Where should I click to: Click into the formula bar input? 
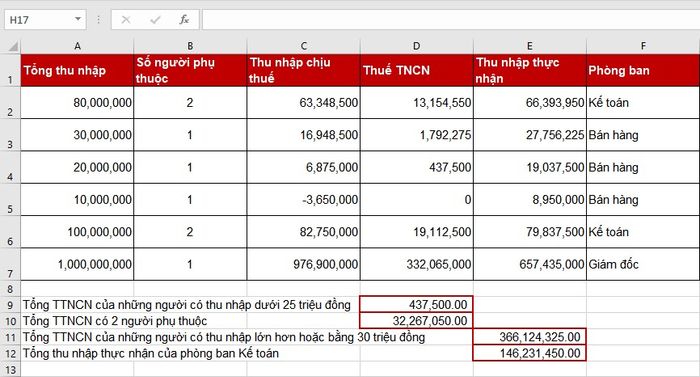point(451,20)
